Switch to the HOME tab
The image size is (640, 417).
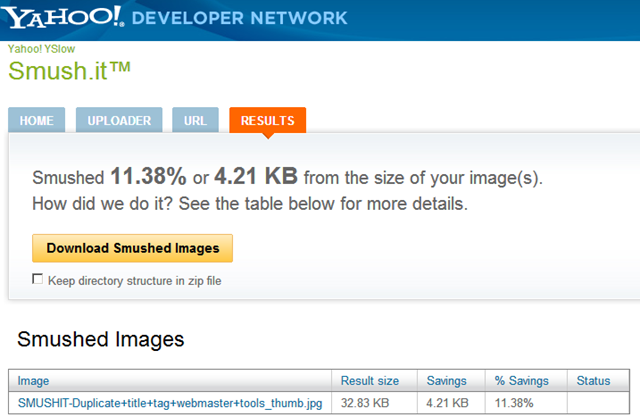click(x=36, y=120)
